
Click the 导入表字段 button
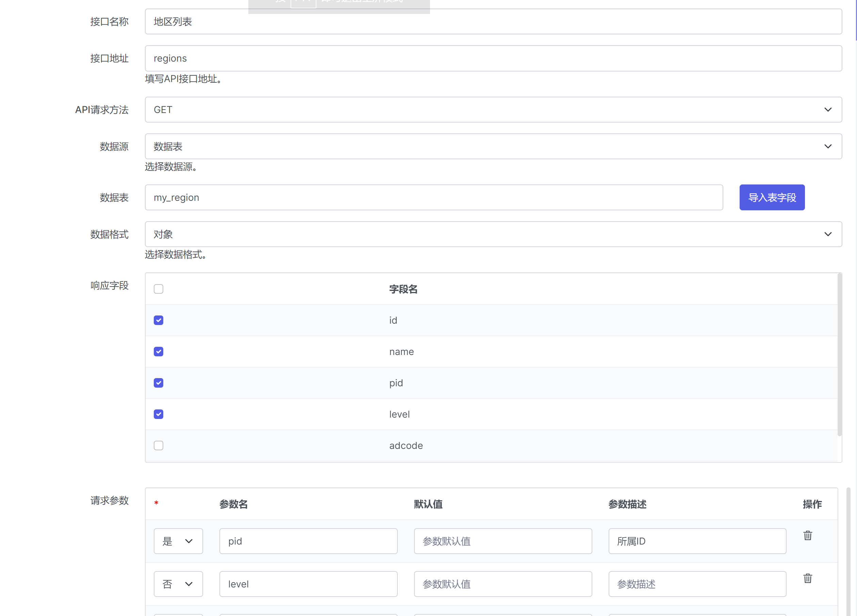pos(772,197)
